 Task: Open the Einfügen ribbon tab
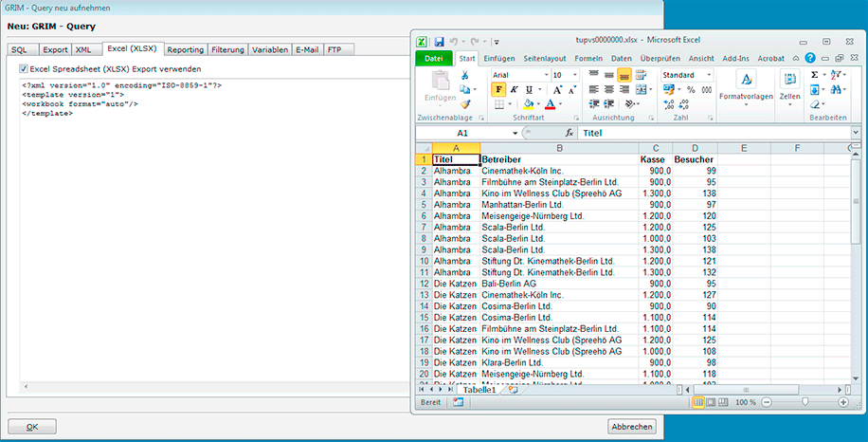499,59
